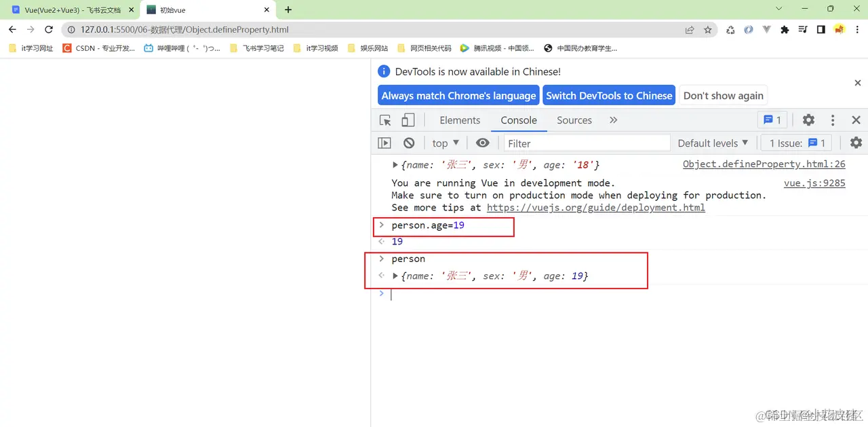Screen dimensions: 868x427
Task: Open the Sources panel
Action: pyautogui.click(x=574, y=120)
